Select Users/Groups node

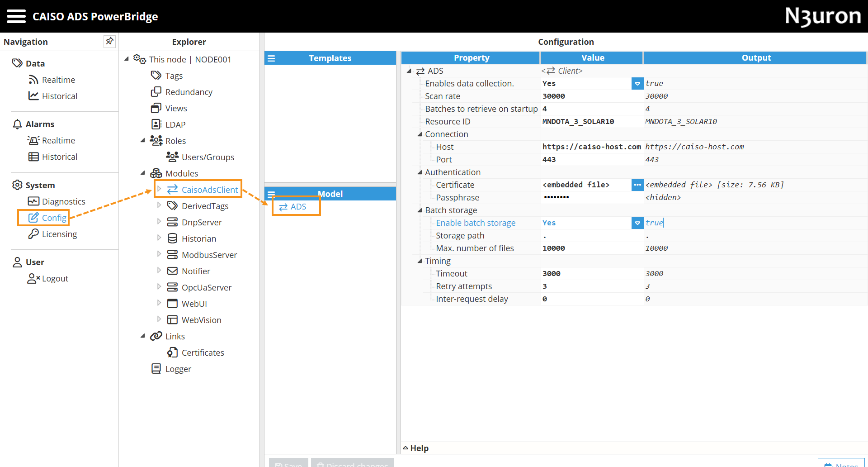(200, 157)
